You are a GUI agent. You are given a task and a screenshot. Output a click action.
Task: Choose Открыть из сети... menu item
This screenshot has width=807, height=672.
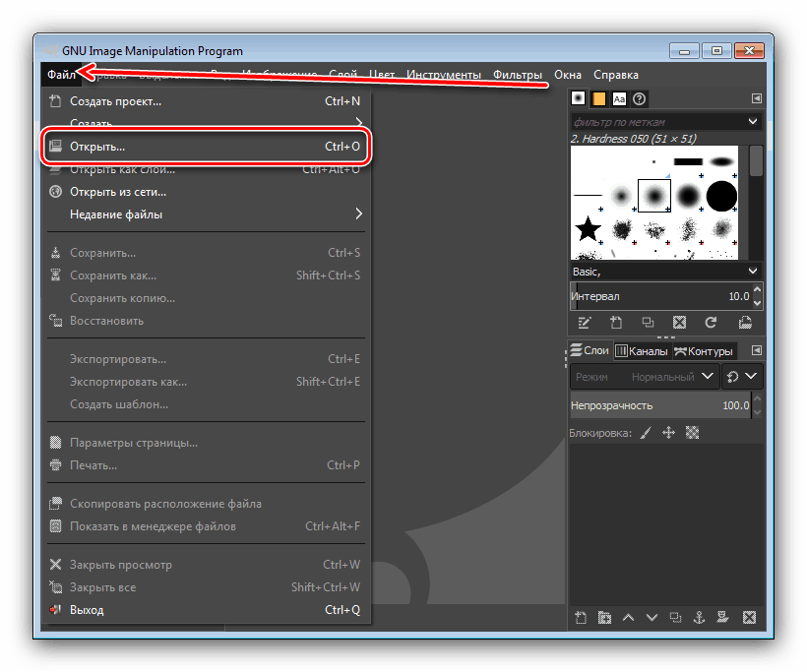coord(206,192)
